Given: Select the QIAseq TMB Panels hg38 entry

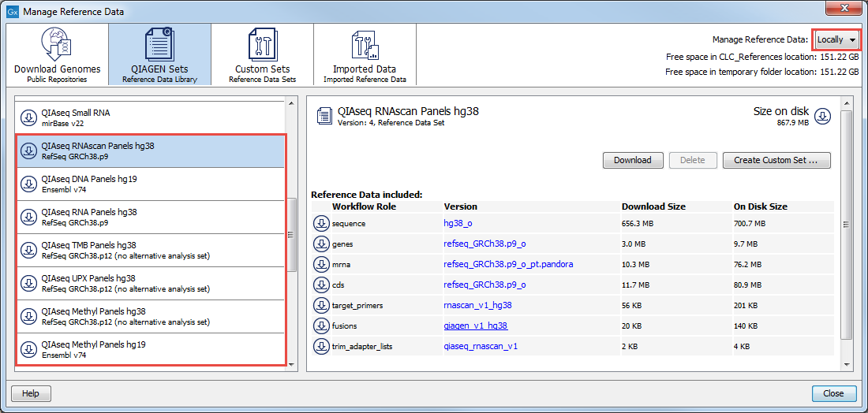Looking at the screenshot, I should coord(149,250).
